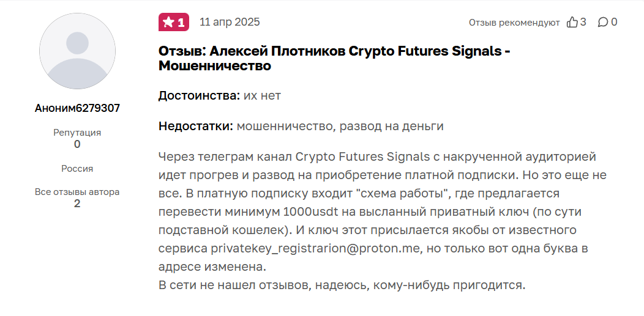Click the reputation value 0

pos(77,144)
